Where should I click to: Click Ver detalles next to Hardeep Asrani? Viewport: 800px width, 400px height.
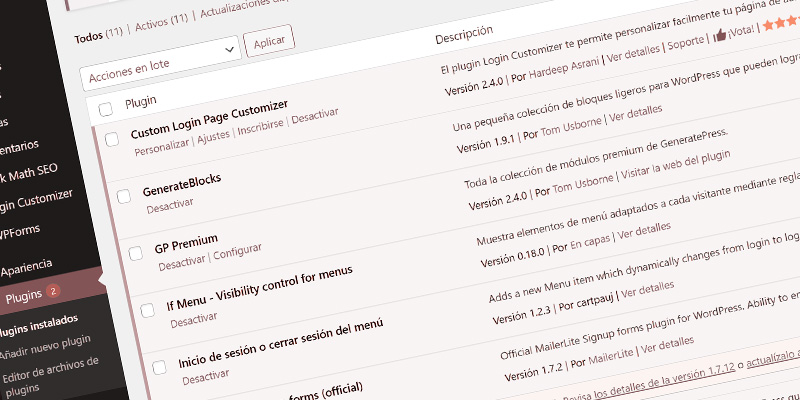(633, 54)
